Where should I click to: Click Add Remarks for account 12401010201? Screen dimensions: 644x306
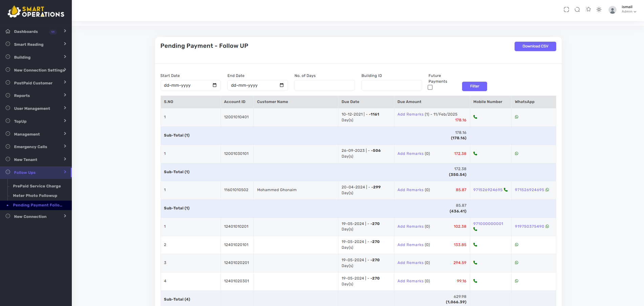pyautogui.click(x=410, y=226)
